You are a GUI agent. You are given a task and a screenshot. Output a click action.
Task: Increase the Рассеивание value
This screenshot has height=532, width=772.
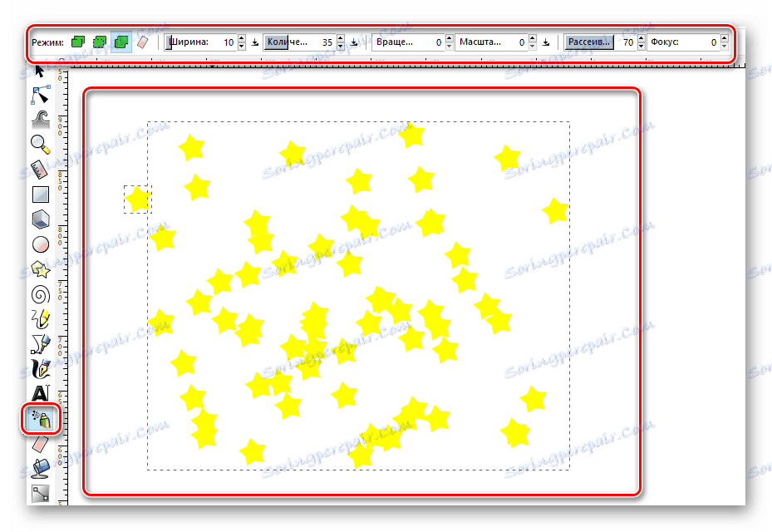pyautogui.click(x=641, y=38)
